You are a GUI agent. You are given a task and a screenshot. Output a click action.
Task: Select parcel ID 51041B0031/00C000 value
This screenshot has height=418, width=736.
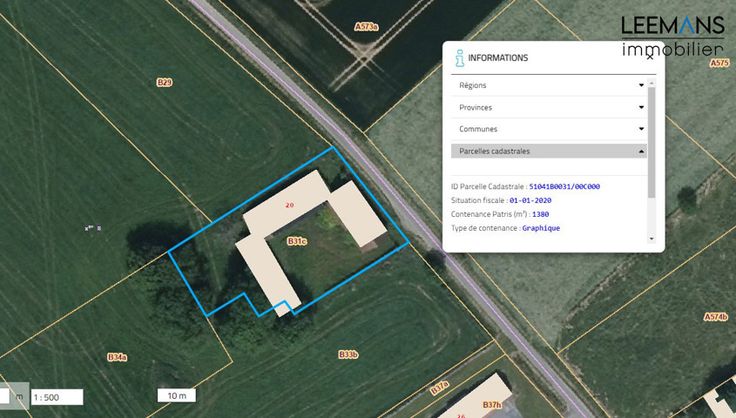564,187
